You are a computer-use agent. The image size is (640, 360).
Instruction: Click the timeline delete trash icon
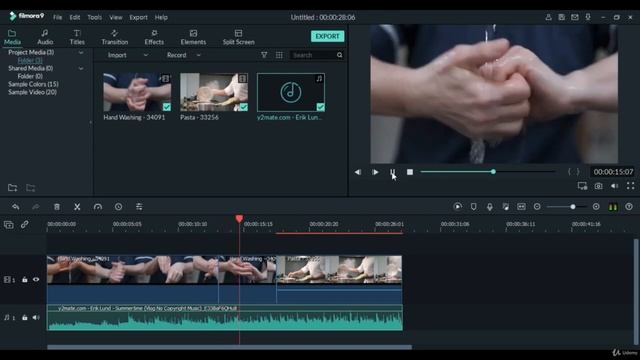pos(57,207)
